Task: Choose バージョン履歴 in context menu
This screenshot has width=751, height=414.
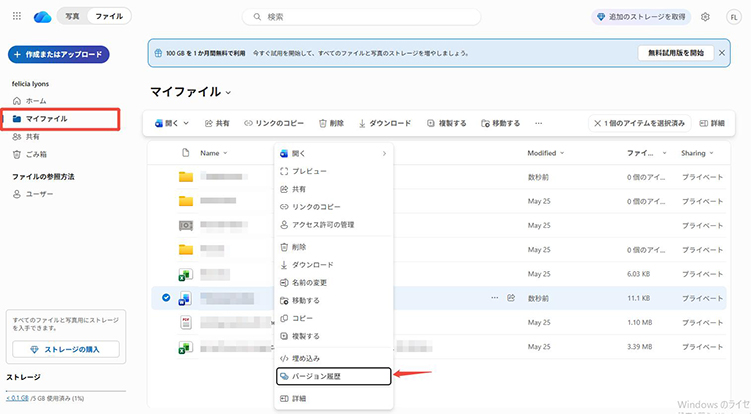Action: [334, 376]
